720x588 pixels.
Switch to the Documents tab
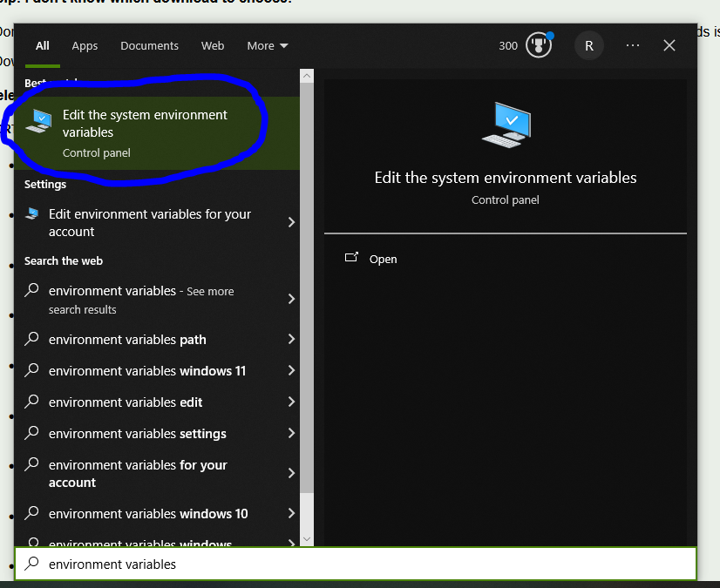point(149,45)
